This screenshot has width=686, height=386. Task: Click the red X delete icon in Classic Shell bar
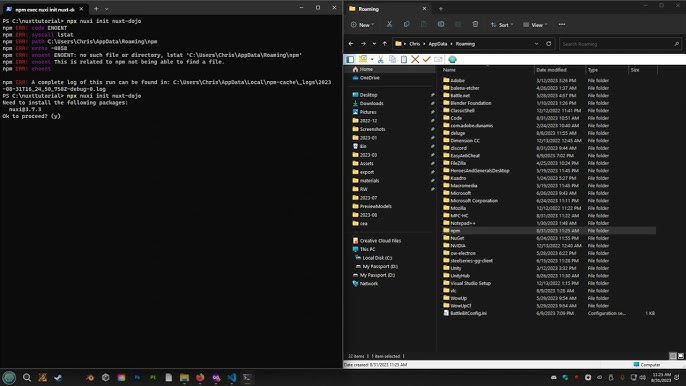tap(415, 59)
